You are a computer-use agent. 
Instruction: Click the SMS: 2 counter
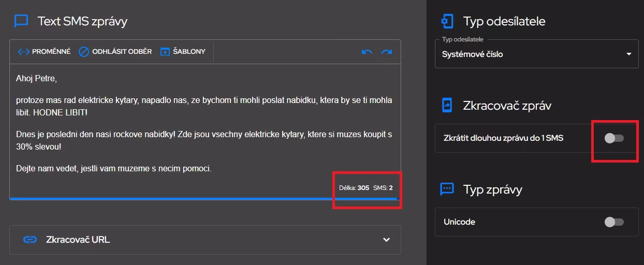[x=383, y=188]
